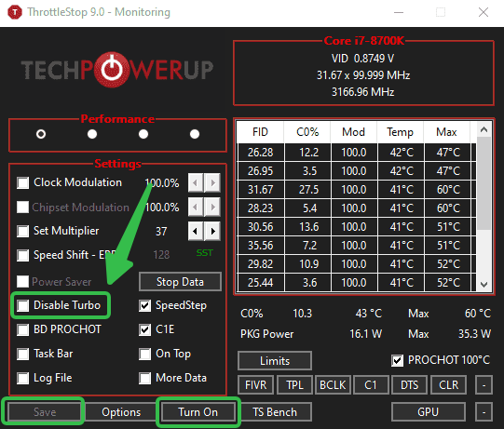
Task: Click scroll down arrow in core table
Action: (484, 284)
